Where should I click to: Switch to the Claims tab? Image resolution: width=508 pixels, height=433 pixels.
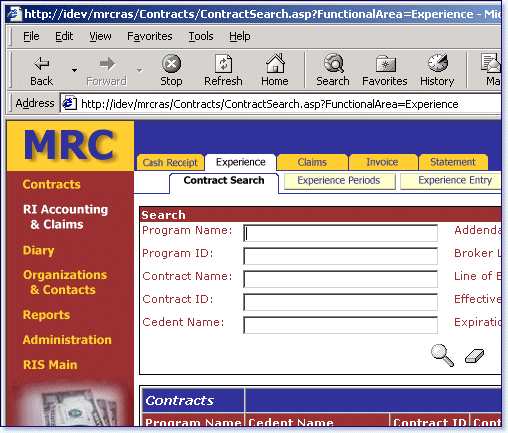click(312, 162)
